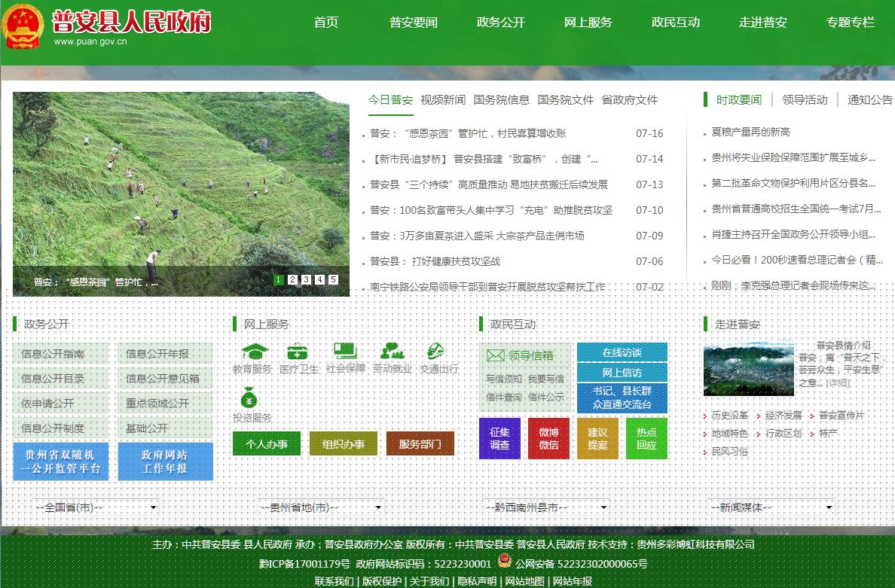Expand the 全国省(市) dropdown
This screenshot has height=588, width=895.
click(x=98, y=507)
